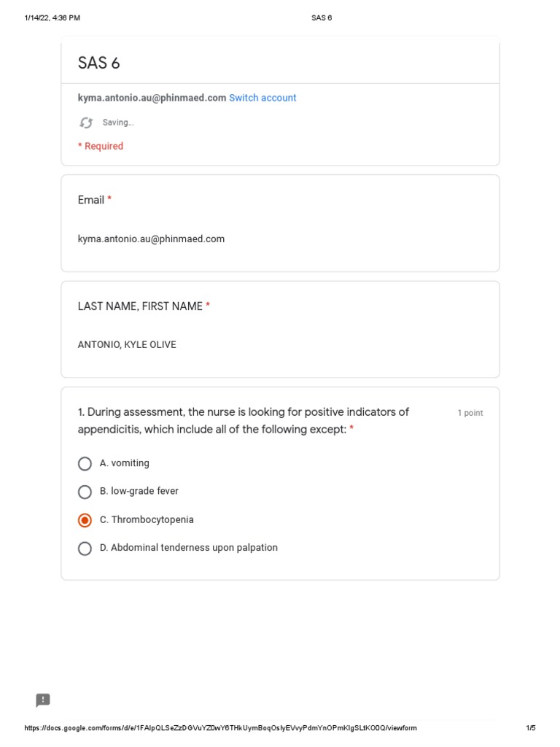Click the account email in the form header

(152, 98)
